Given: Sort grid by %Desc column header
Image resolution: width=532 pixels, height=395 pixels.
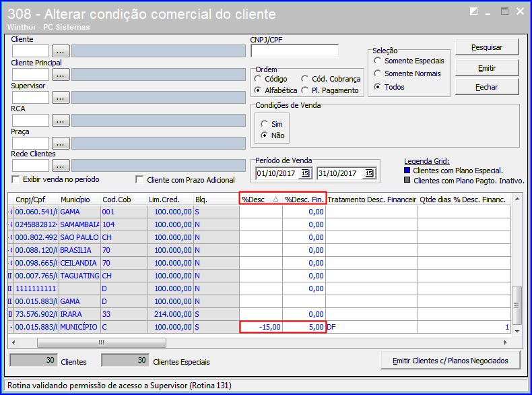Looking at the screenshot, I should coord(261,200).
